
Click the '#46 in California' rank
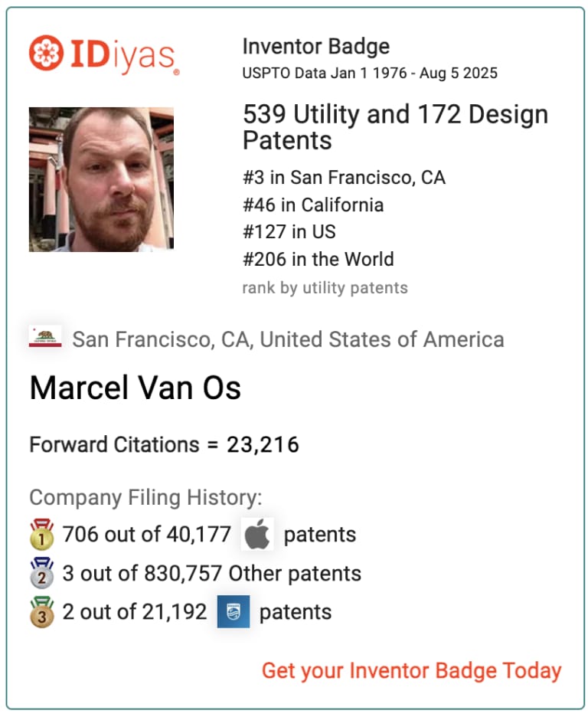click(x=312, y=205)
